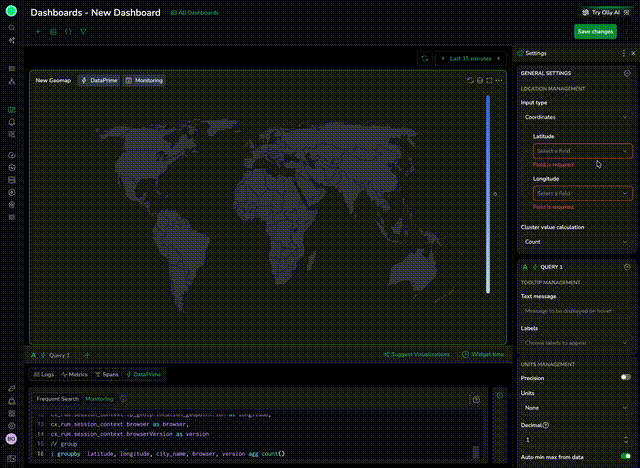
Task: Go to the previous time range with the left arrow
Action: point(443,59)
